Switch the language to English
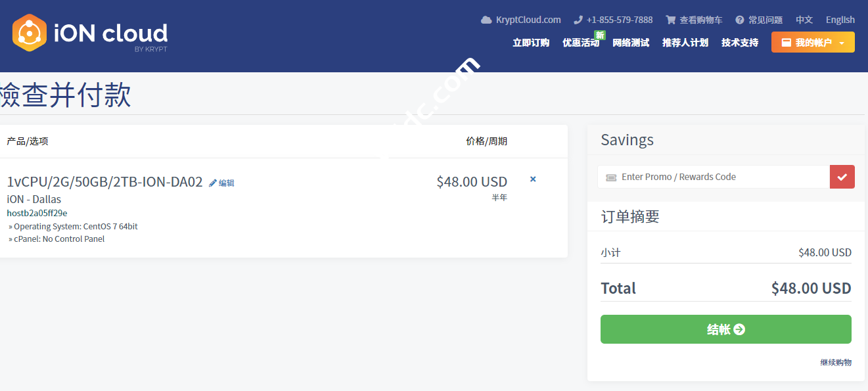This screenshot has height=391, width=868. point(840,20)
